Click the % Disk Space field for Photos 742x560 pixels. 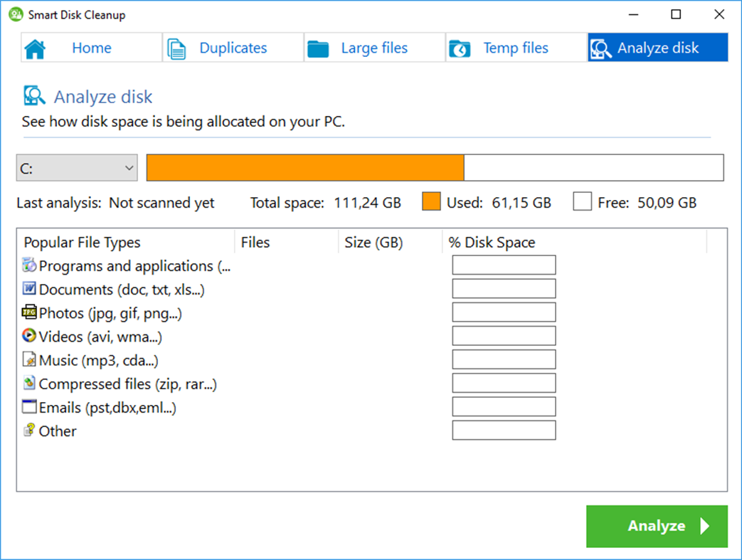503,312
